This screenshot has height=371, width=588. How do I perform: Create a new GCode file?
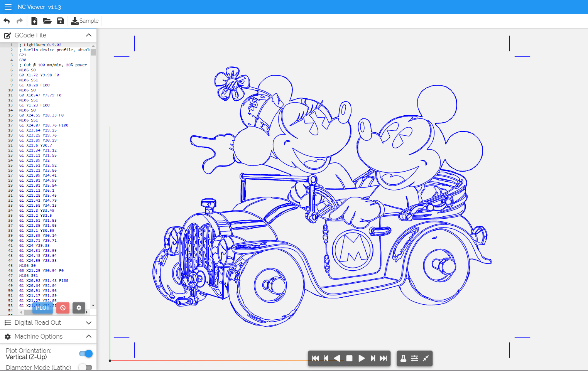pos(34,21)
